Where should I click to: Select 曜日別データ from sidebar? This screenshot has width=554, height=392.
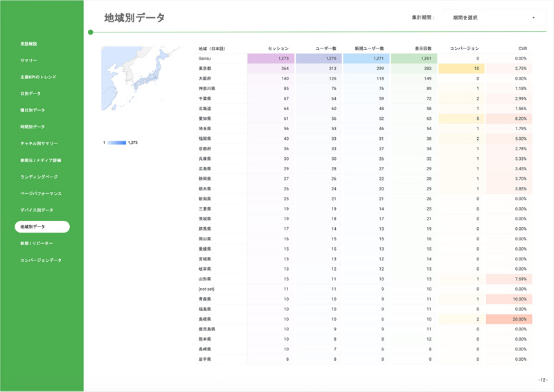[33, 111]
